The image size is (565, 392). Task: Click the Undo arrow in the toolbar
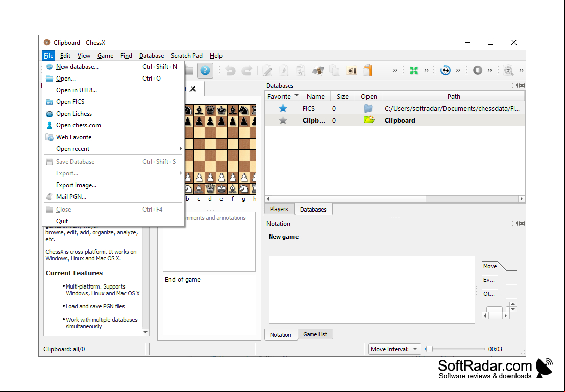[x=230, y=70]
